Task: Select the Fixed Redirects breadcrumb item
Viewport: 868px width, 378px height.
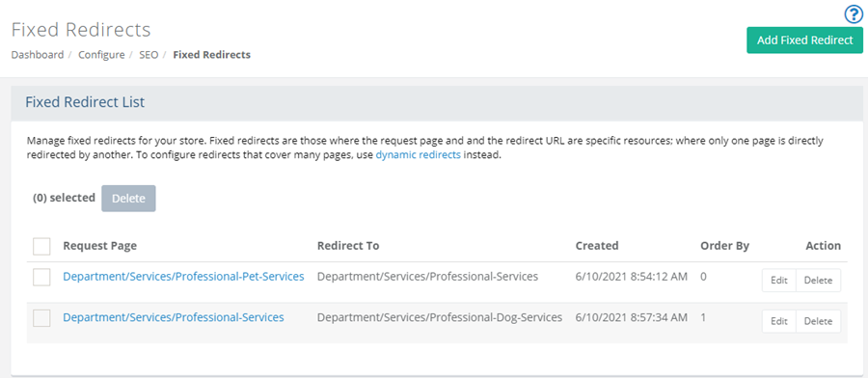Action: [211, 55]
